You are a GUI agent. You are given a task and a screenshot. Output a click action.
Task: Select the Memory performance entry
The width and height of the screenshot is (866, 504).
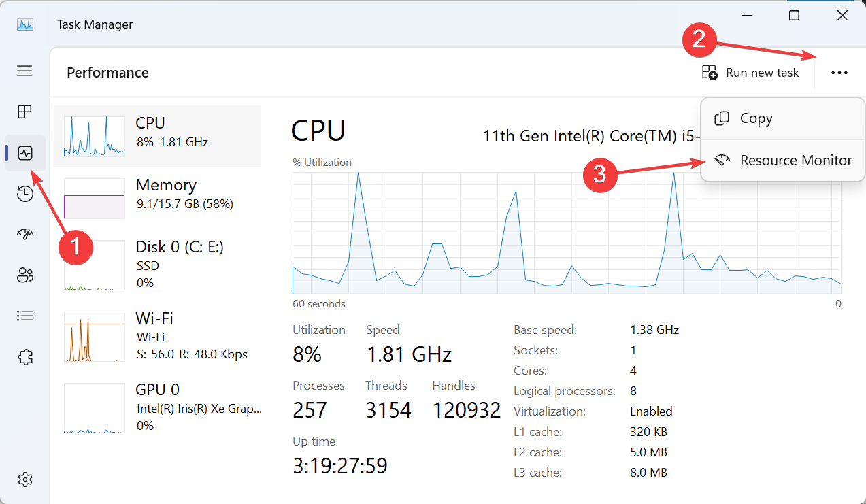(157, 198)
